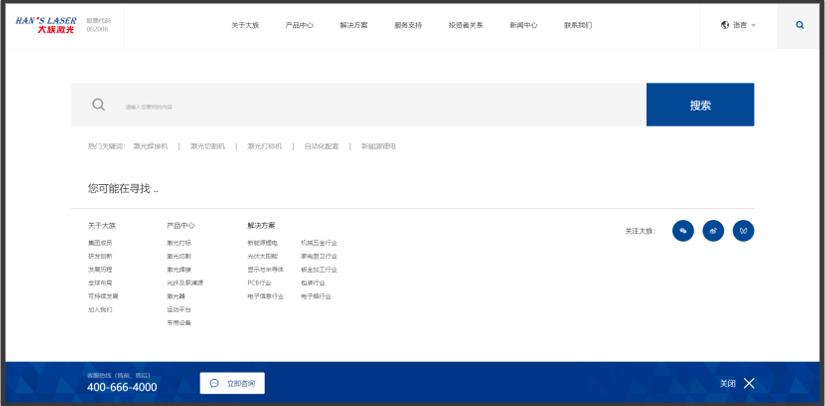Open 产品中心 in the top navigation

coord(299,25)
